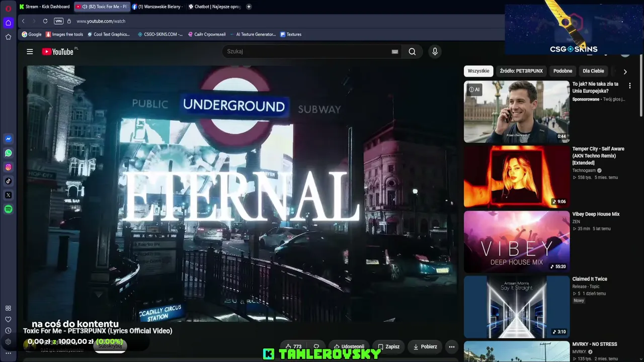Like the video with thumbs up
The image size is (644, 362).
[293, 346]
